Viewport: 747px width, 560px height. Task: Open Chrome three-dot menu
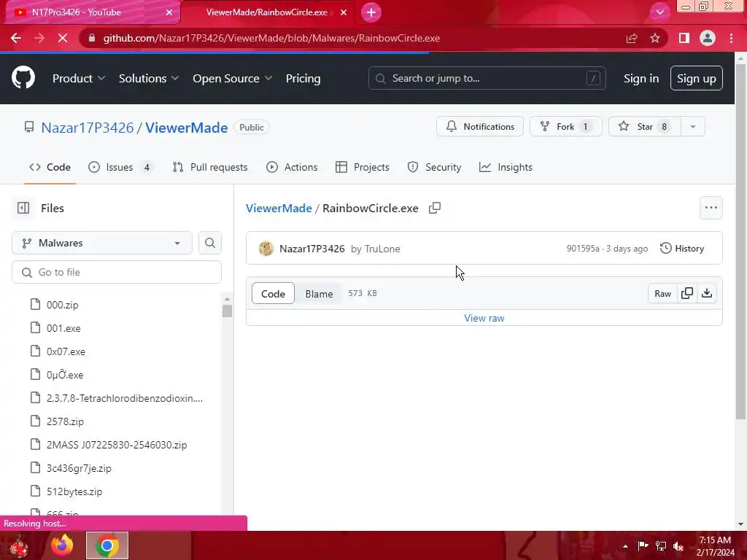[x=731, y=38]
